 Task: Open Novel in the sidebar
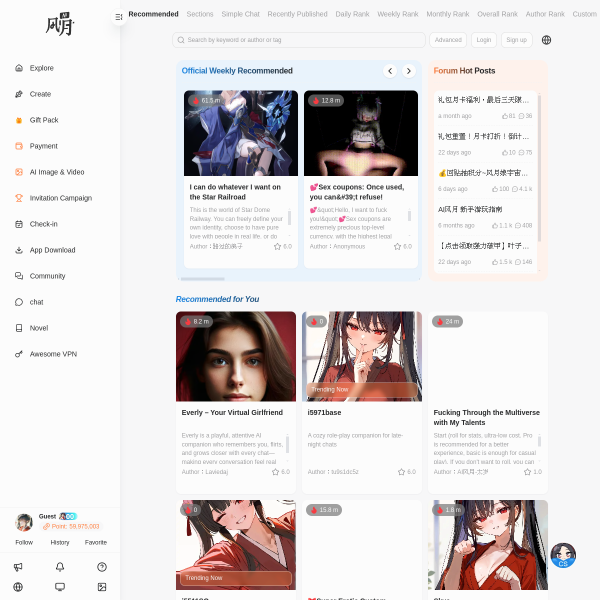[x=31, y=328]
